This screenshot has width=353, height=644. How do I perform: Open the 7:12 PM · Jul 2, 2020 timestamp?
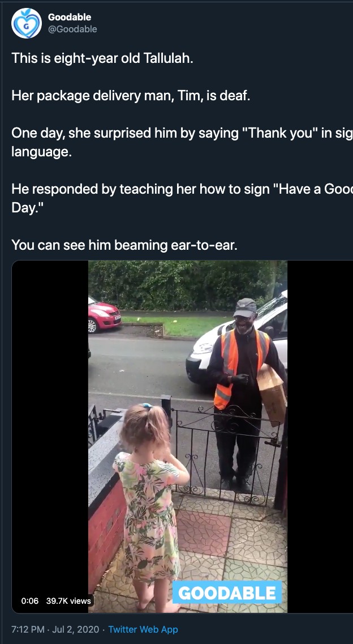point(55,629)
